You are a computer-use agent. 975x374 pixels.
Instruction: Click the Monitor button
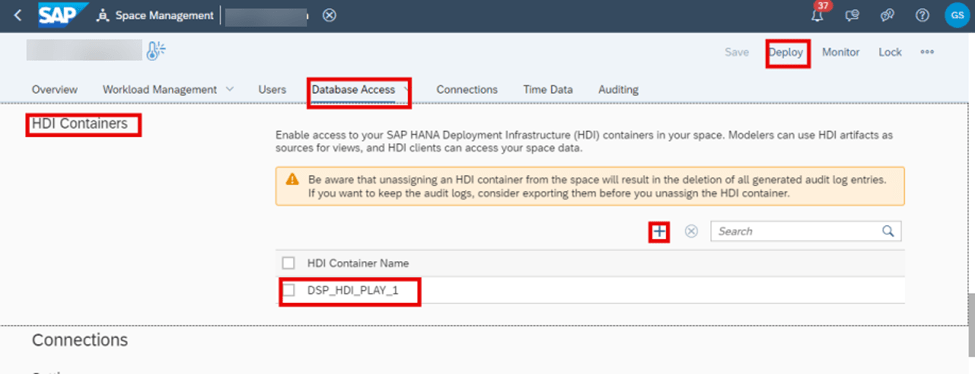click(x=841, y=52)
